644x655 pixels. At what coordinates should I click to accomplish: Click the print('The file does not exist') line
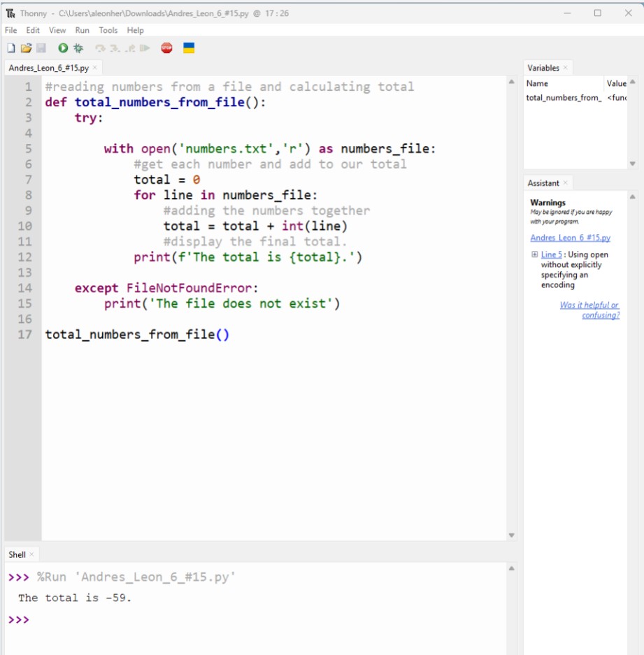click(222, 303)
